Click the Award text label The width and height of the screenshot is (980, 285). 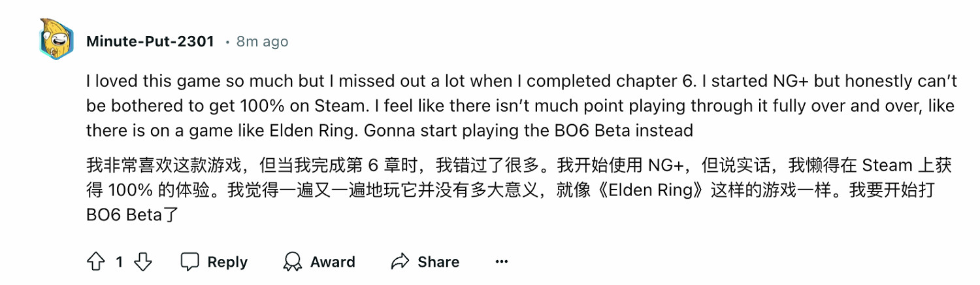pyautogui.click(x=333, y=262)
